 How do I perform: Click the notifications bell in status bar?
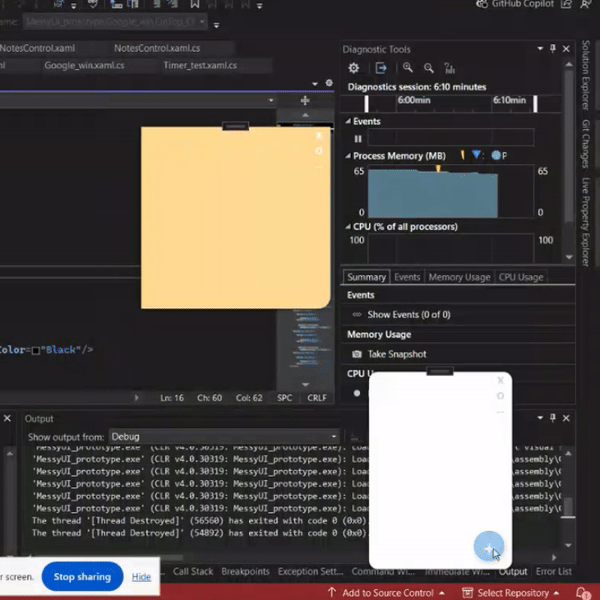coord(582,593)
